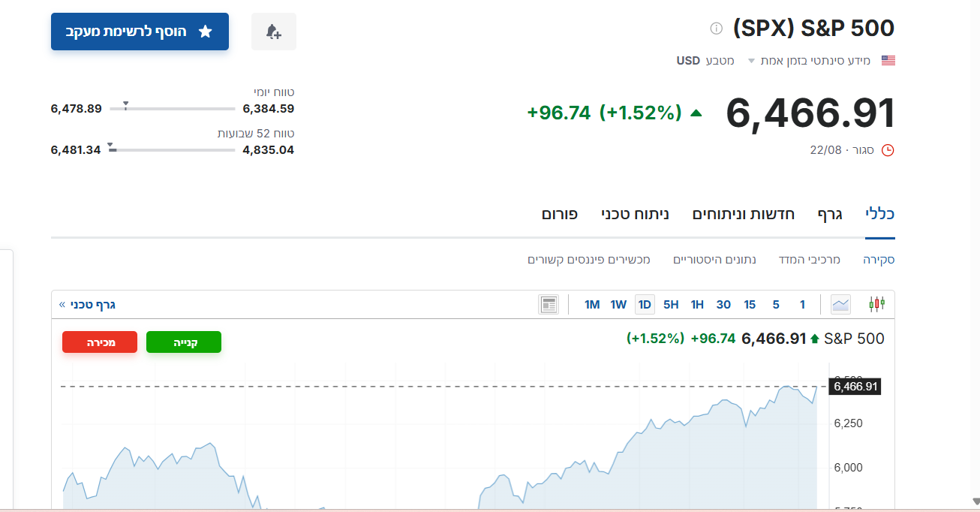Click the red clock icon near closed status
This screenshot has height=512, width=980.
[888, 150]
